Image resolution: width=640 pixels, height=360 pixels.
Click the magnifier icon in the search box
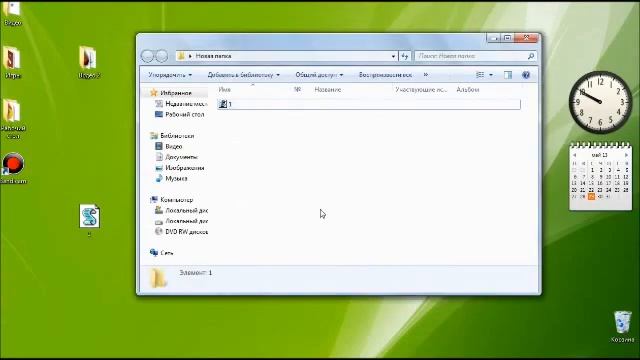click(x=531, y=56)
